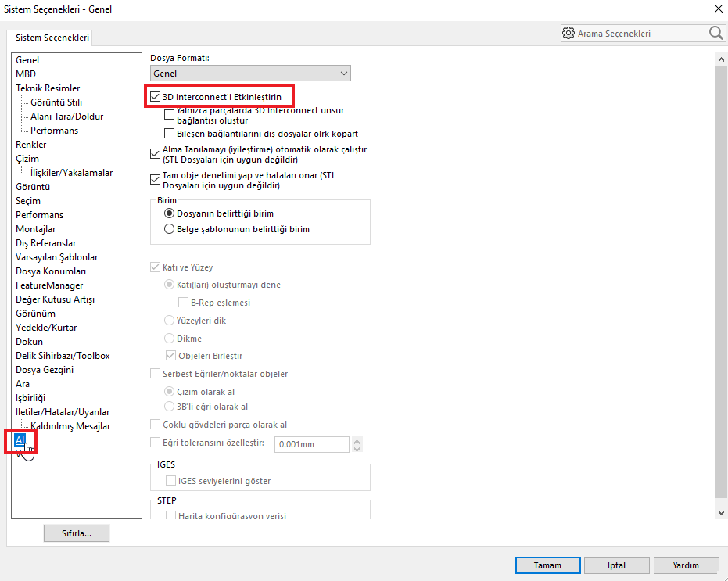Select Belge şablonunun belirttiği birim radio
Image resolution: width=728 pixels, height=581 pixels.
tap(169, 230)
